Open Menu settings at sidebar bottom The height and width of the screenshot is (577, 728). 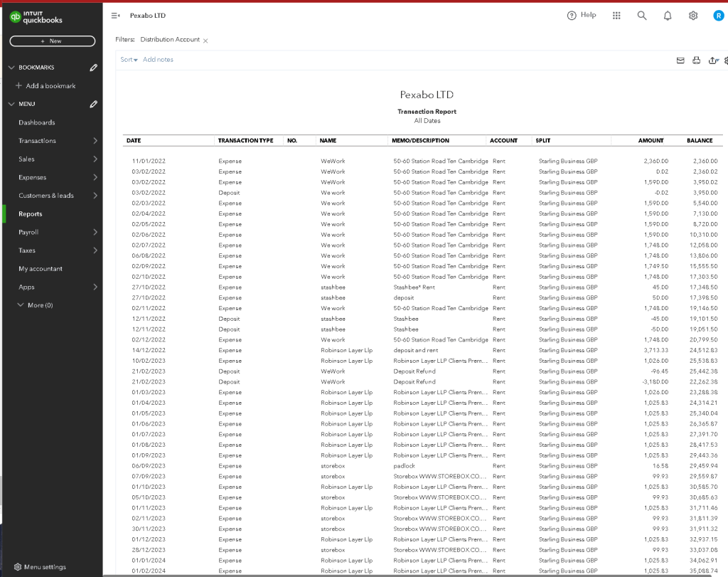click(45, 567)
